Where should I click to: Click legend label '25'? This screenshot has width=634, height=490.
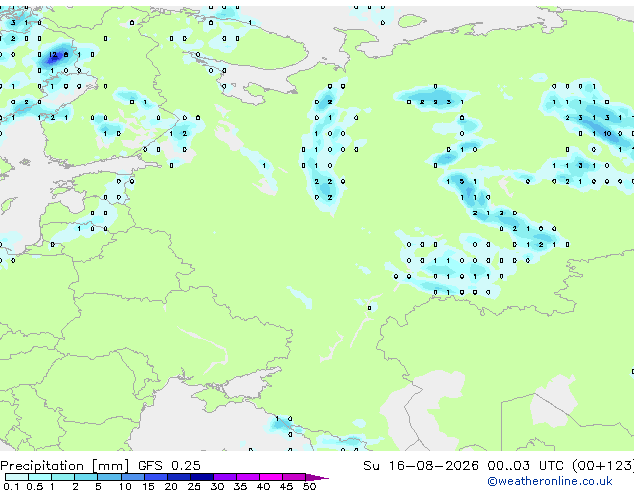tap(194, 486)
